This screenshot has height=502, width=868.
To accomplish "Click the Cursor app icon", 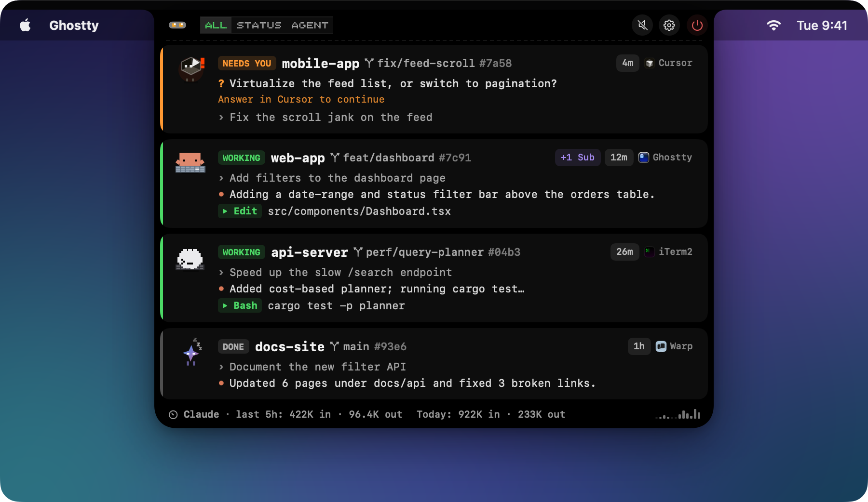I will 650,63.
